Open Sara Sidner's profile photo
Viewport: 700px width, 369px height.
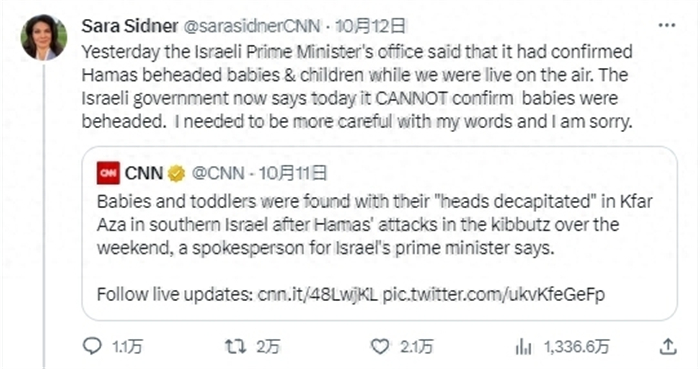point(44,37)
